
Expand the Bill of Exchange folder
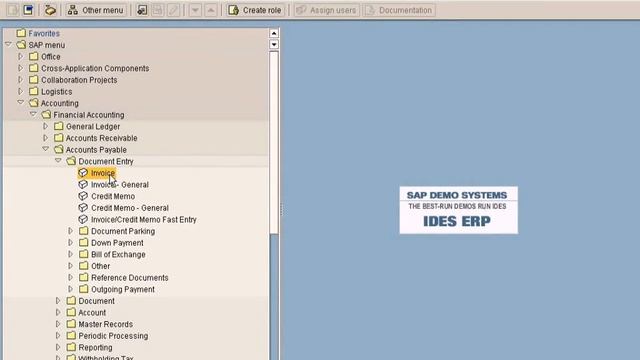[x=71, y=254]
